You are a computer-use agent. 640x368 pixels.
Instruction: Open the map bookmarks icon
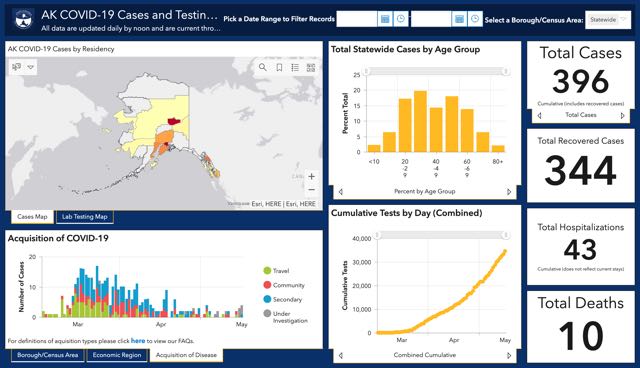(279, 67)
